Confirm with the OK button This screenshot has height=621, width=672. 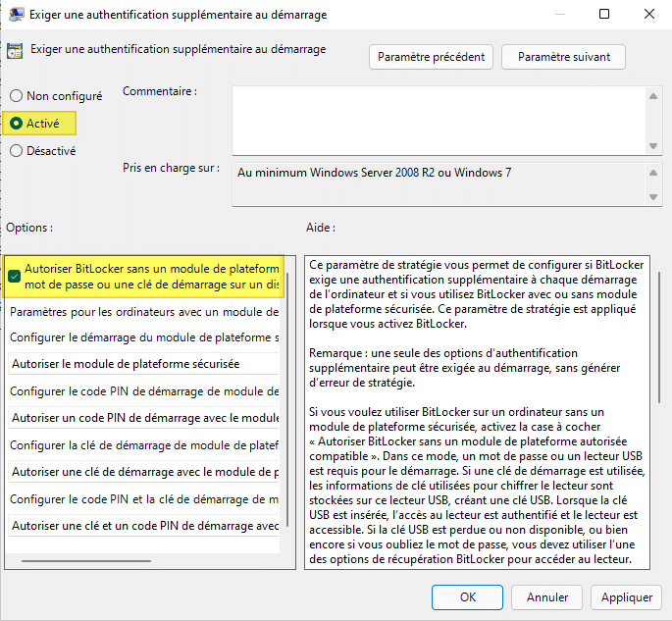467,597
